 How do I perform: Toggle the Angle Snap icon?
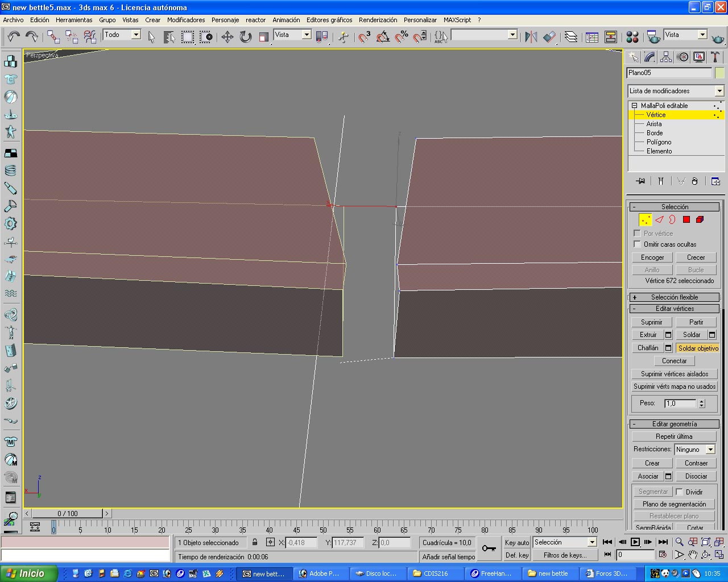pyautogui.click(x=383, y=37)
